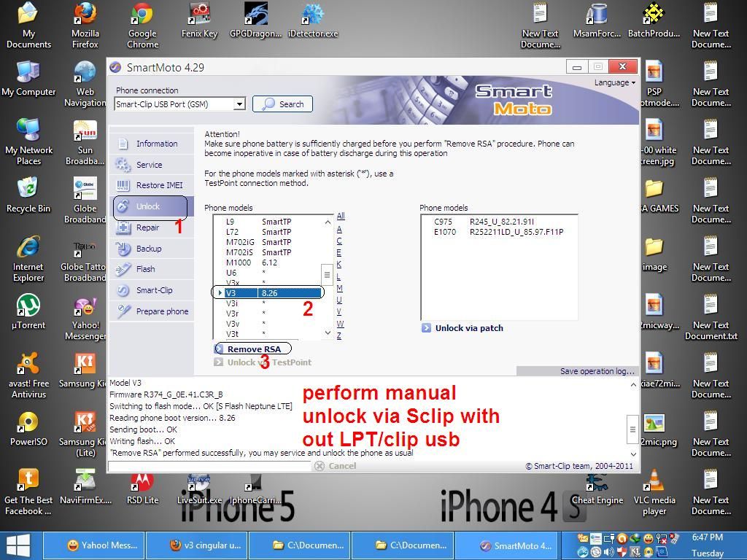Filter phone models by letter U

339,300
